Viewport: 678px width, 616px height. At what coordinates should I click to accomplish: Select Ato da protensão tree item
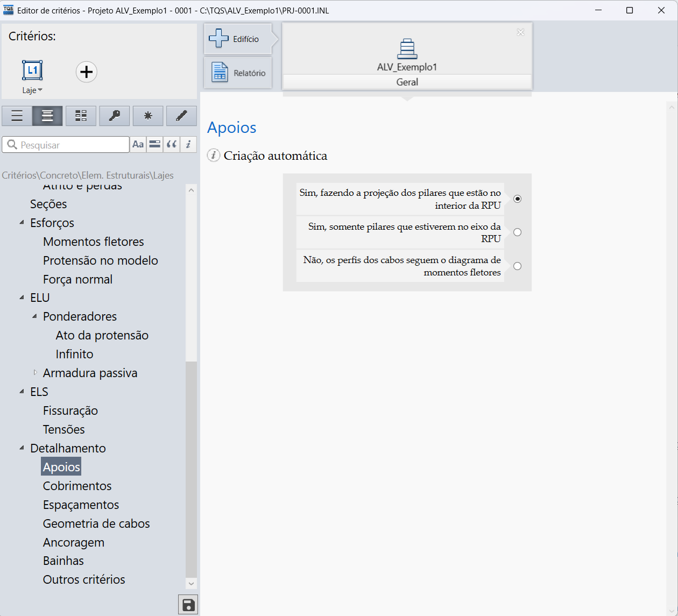tap(102, 335)
